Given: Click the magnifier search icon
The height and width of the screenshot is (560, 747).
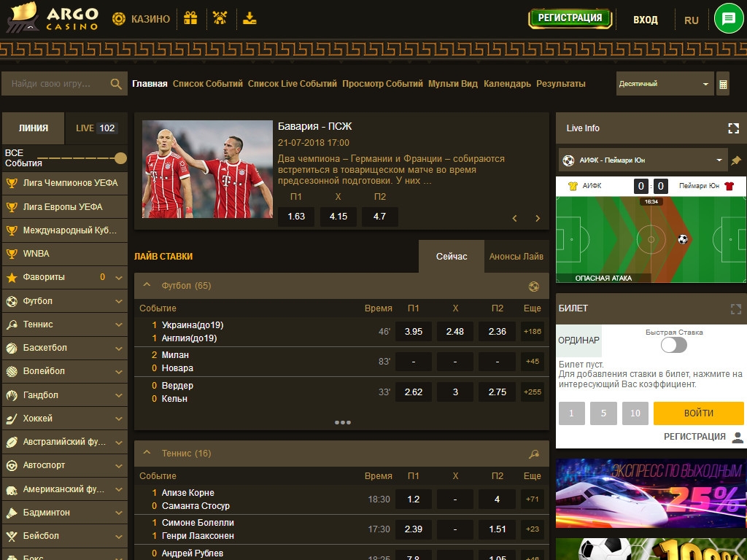Looking at the screenshot, I should pyautogui.click(x=116, y=85).
